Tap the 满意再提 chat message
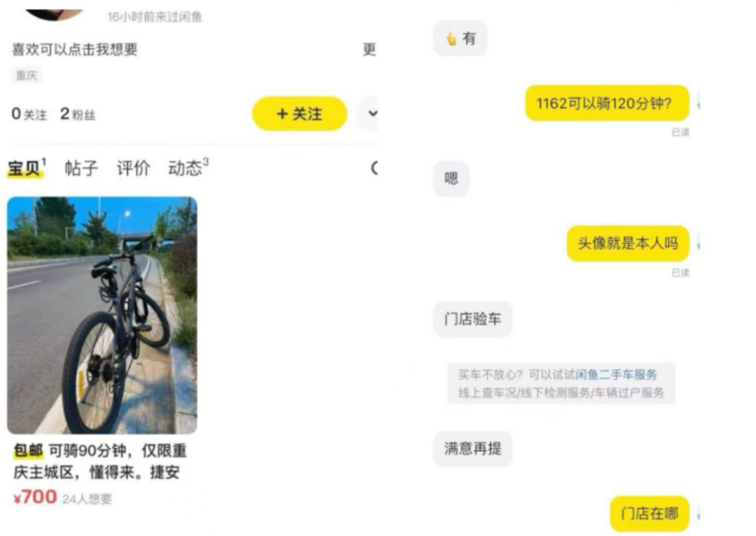 coord(472,449)
